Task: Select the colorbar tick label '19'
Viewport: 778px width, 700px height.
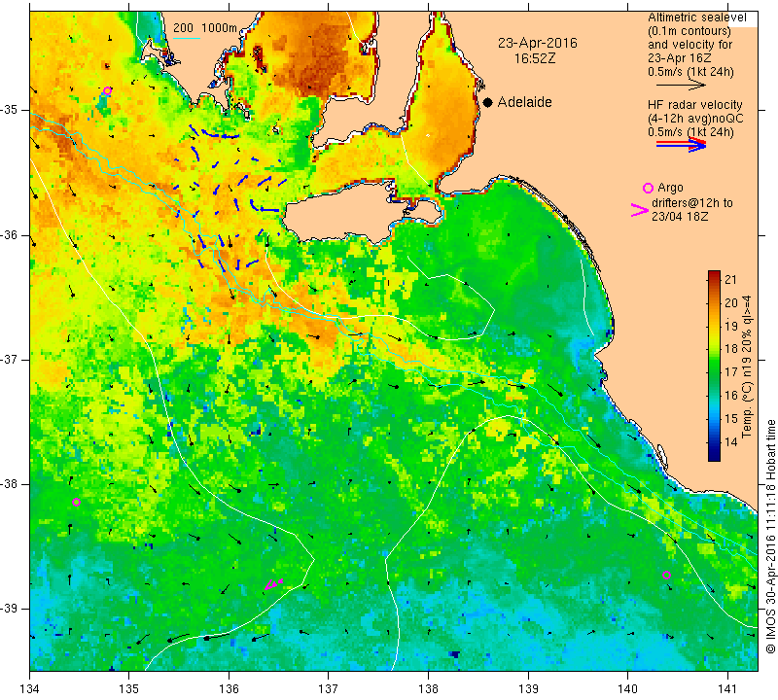Action: [x=731, y=326]
